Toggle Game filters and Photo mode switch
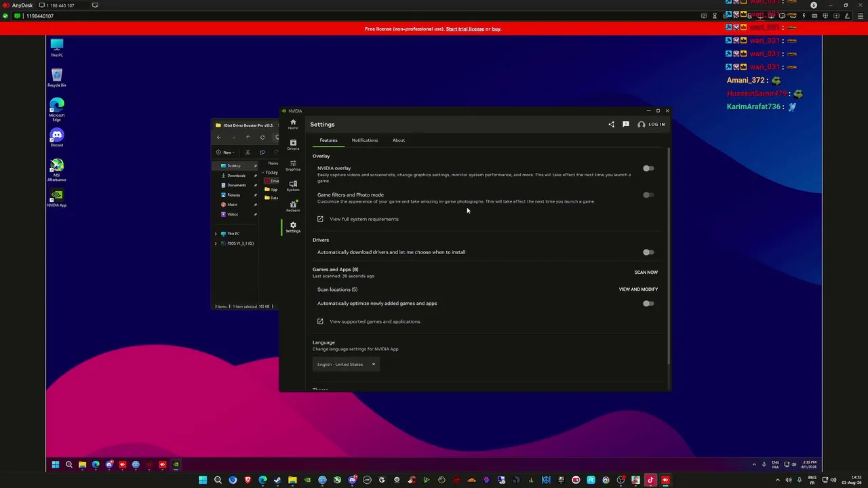 point(648,195)
